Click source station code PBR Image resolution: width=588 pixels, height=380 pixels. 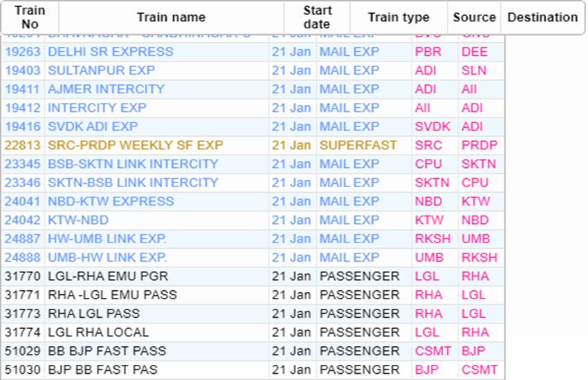pyautogui.click(x=427, y=52)
